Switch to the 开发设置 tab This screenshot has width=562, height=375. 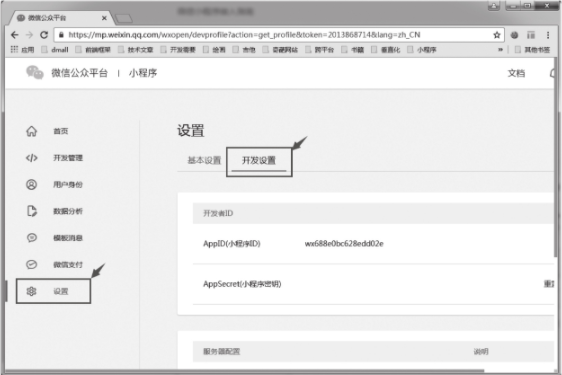click(259, 160)
